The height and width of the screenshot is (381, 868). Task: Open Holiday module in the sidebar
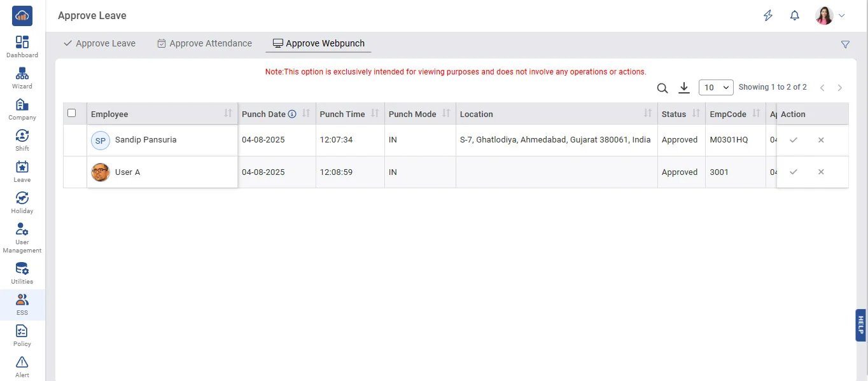22,203
